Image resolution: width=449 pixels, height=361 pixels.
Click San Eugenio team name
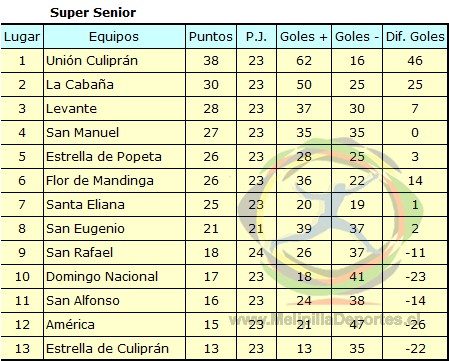coord(85,229)
